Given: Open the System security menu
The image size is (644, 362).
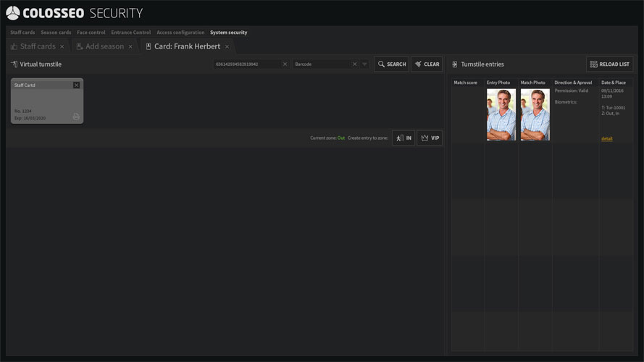Looking at the screenshot, I should pyautogui.click(x=229, y=33).
